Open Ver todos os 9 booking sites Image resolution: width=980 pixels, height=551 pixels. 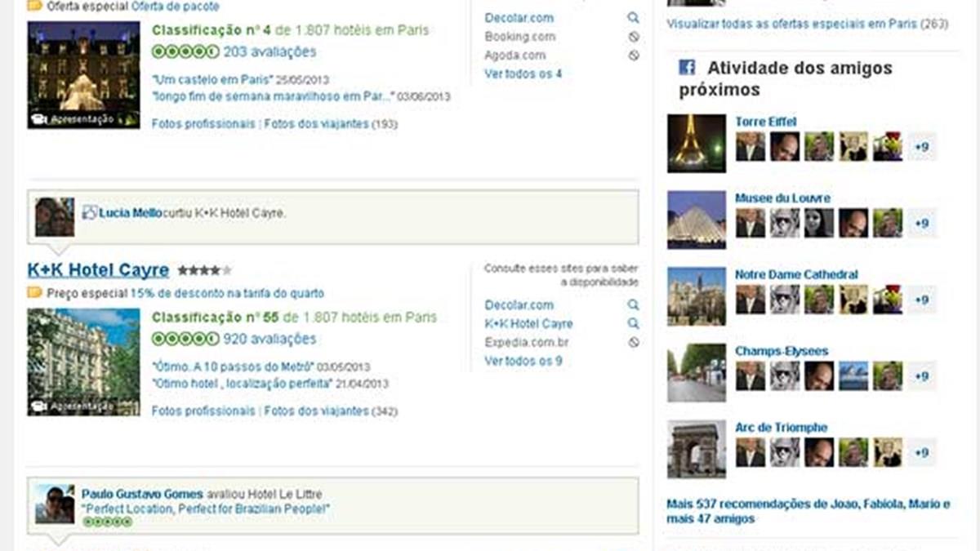523,361
